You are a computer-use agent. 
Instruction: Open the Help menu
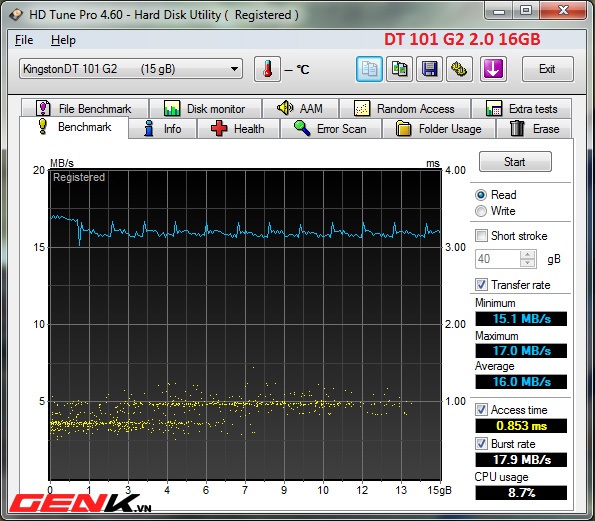(x=63, y=40)
